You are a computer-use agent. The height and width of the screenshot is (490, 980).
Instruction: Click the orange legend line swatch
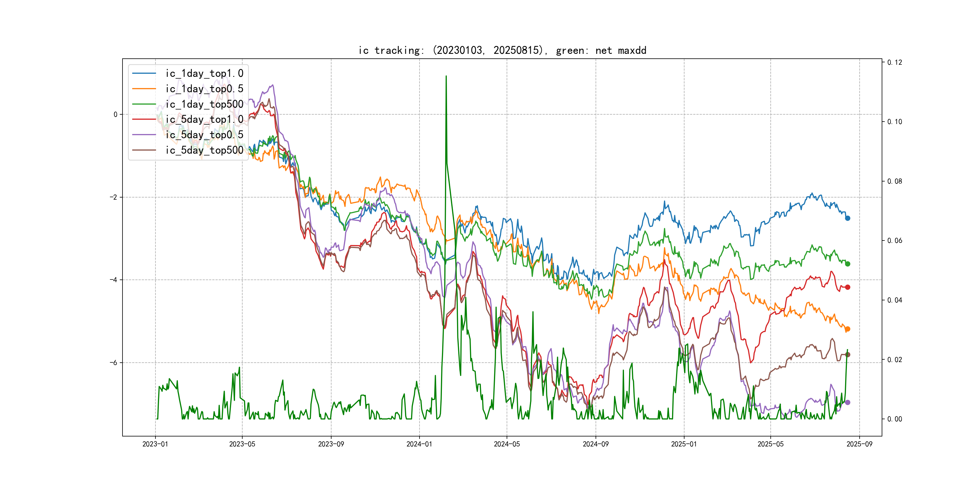[x=144, y=89]
